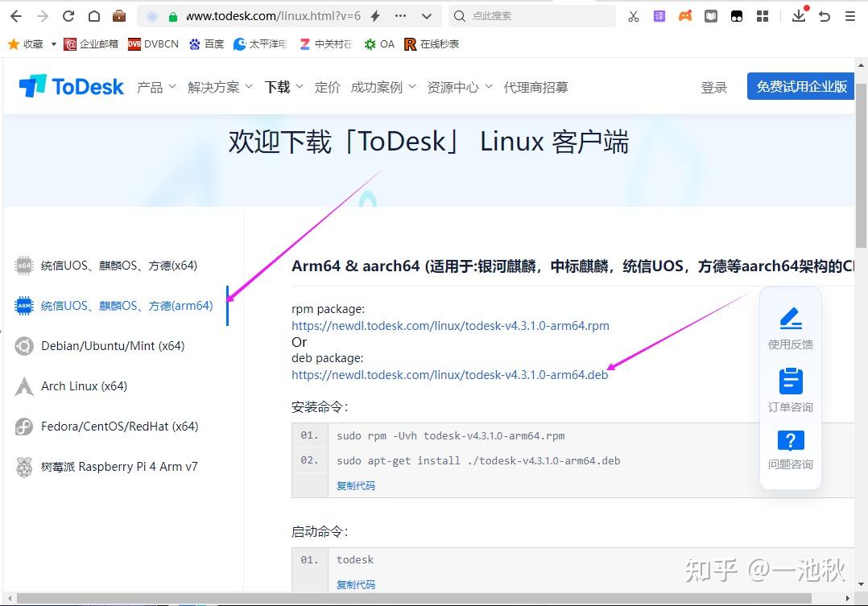The height and width of the screenshot is (606, 868).
Task: Click the lightning bolt speed-mode icon
Action: coord(375,16)
